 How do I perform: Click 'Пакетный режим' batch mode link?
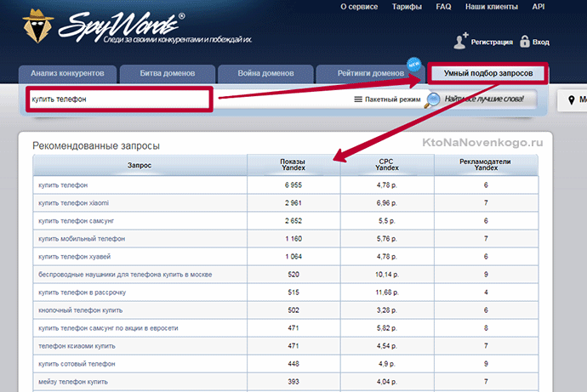(x=393, y=99)
